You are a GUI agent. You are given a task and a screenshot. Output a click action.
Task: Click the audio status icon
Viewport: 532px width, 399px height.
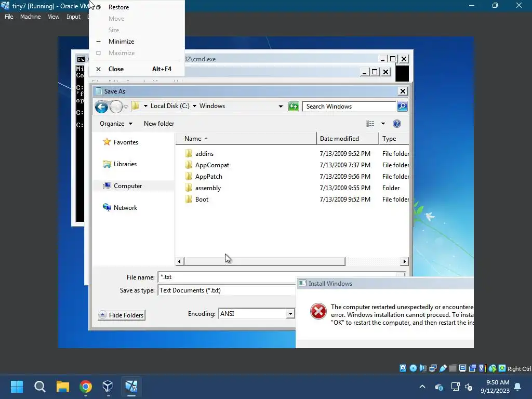[x=423, y=368]
